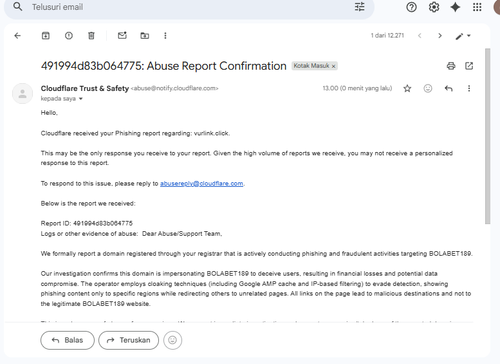Star this Cloudflare message

(x=407, y=88)
